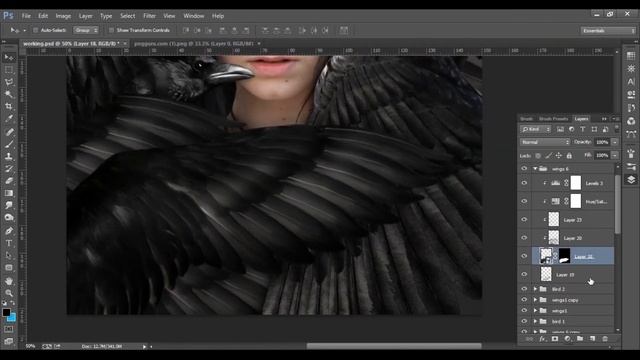The width and height of the screenshot is (640, 360).
Task: Select the Horizontal Type tool
Action: tap(9, 243)
